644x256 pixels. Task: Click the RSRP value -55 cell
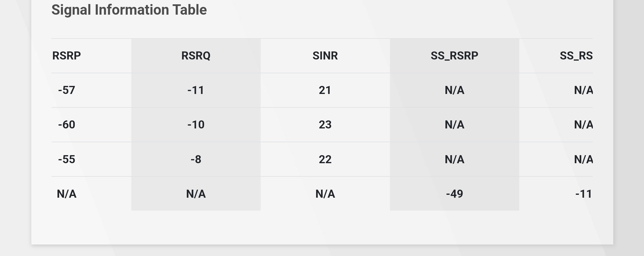(66, 159)
